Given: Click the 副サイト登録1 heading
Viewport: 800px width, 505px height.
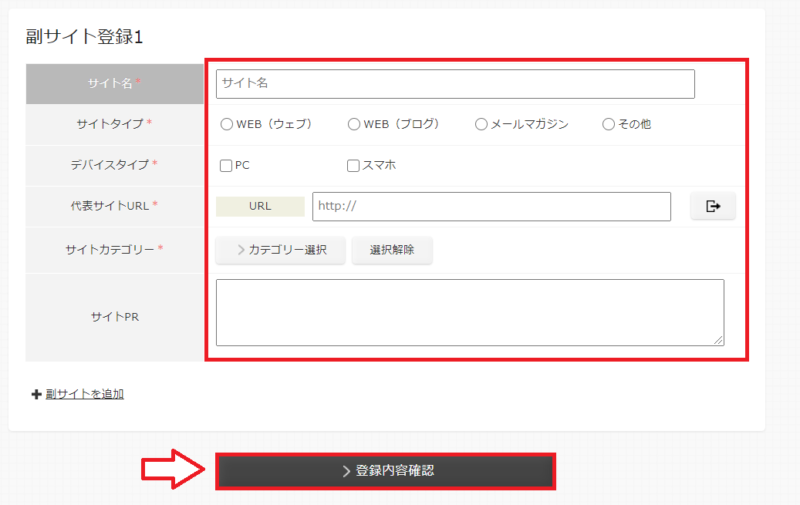Looking at the screenshot, I should pos(84,37).
